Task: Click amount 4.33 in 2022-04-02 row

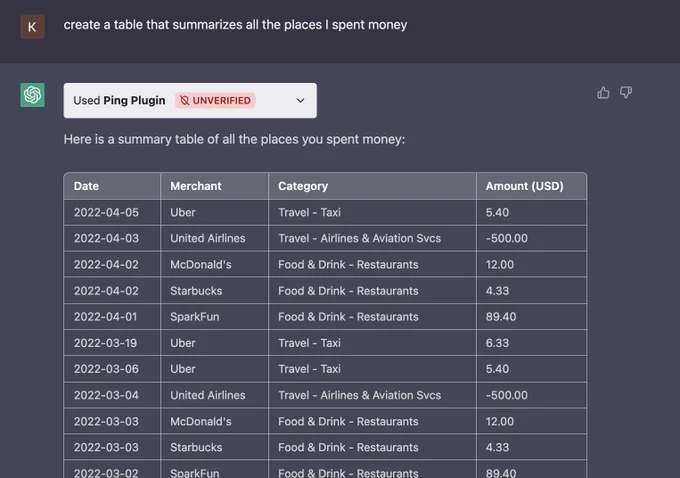Action: (x=497, y=291)
